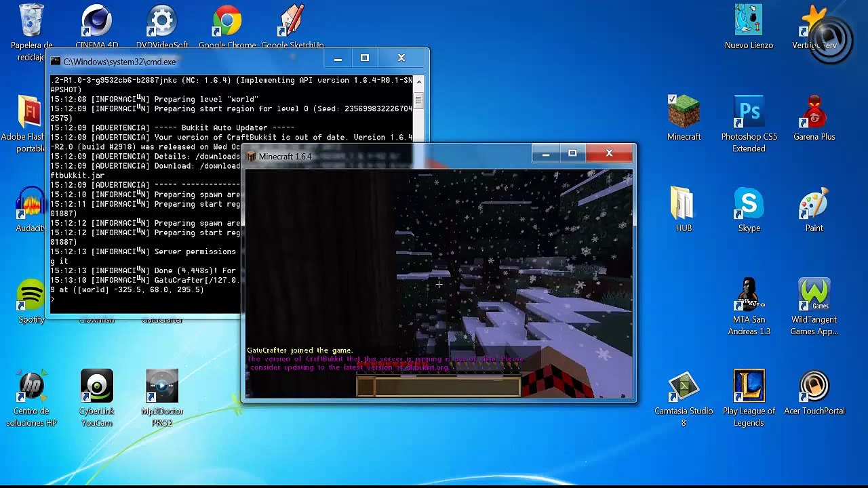This screenshot has height=488, width=868.
Task: Select the Vertigo Serv star icon
Action: pyautogui.click(x=814, y=20)
